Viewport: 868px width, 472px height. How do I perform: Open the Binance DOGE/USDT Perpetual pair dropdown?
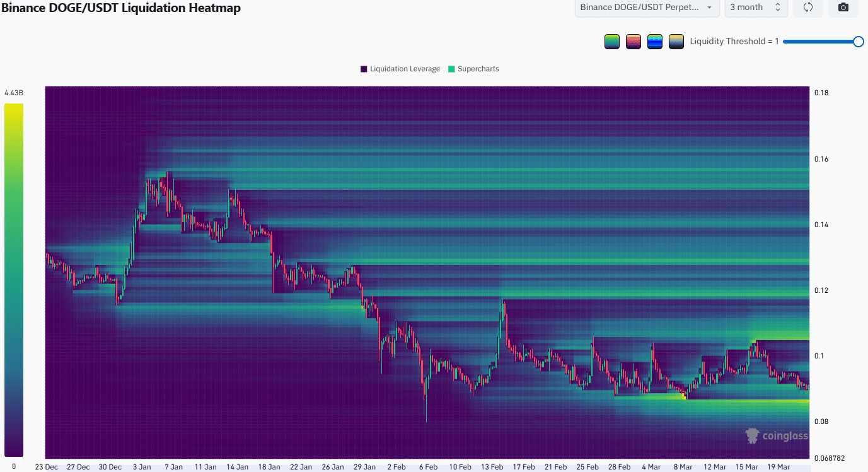646,8
